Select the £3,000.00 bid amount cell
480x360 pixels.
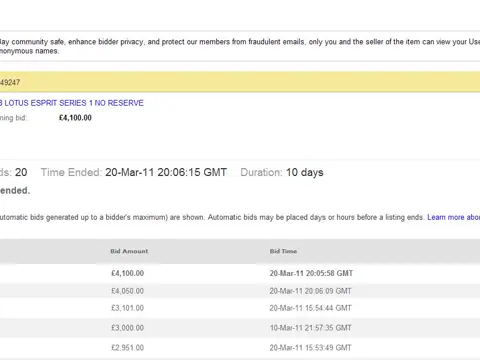pyautogui.click(x=128, y=328)
